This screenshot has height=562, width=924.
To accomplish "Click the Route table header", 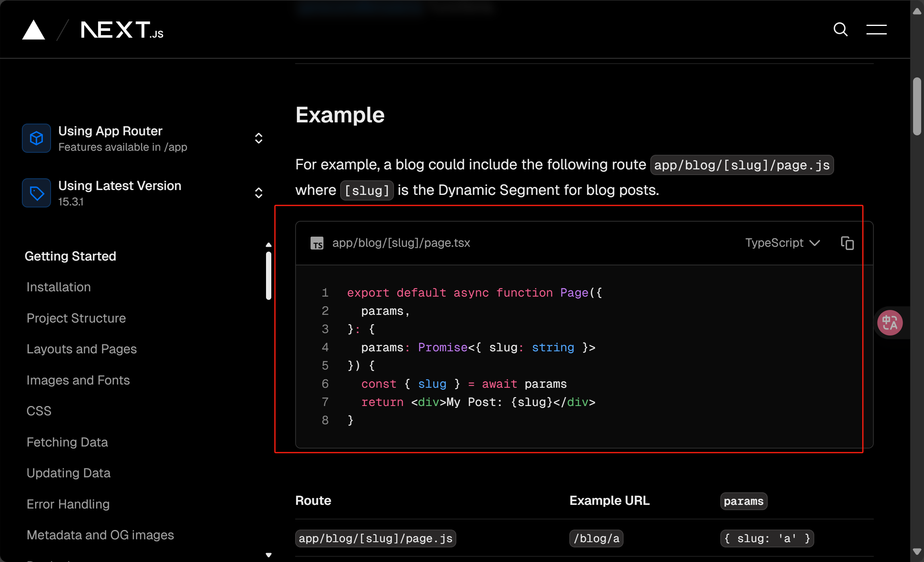I will tap(313, 501).
